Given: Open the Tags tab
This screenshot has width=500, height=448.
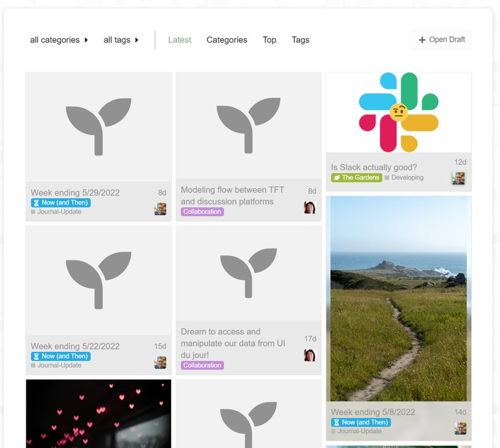Looking at the screenshot, I should pos(300,40).
